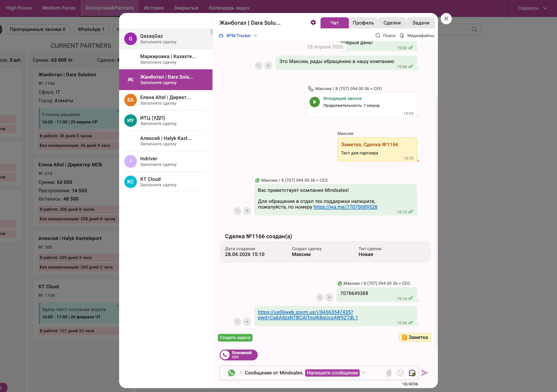Click phone icon in outgoing call header
557x392 pixels.
(311, 89)
